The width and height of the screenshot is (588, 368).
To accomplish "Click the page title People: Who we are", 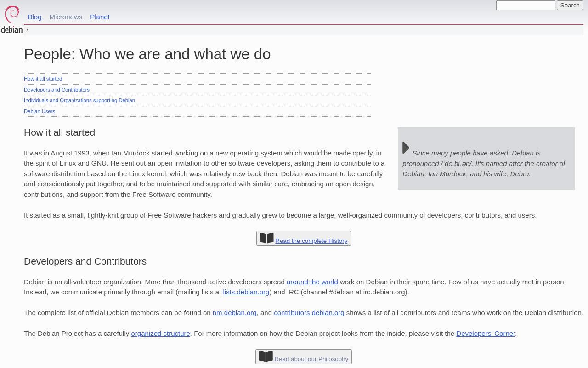I will click(147, 54).
